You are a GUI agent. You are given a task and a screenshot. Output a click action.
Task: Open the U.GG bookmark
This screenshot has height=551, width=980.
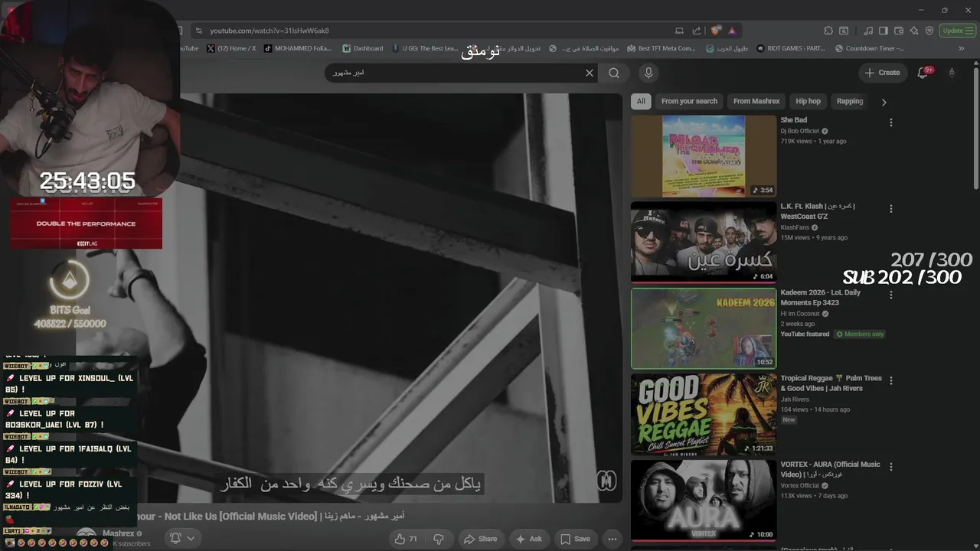point(425,48)
